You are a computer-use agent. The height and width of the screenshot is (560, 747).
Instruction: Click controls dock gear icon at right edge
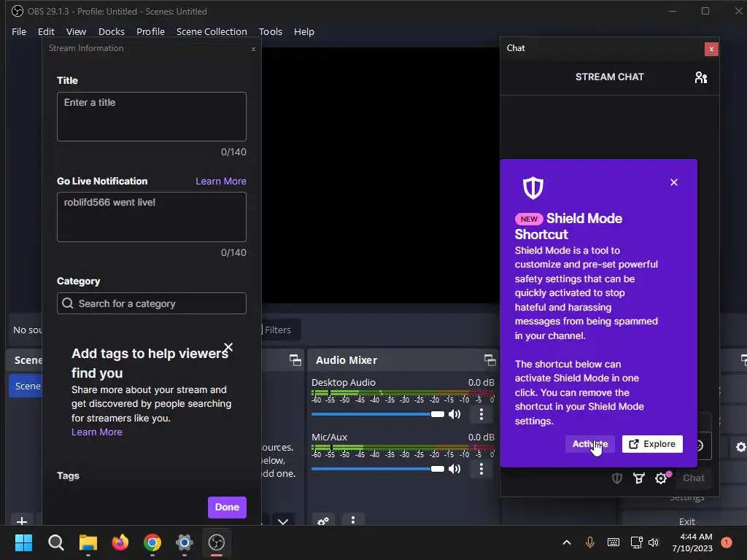point(740,447)
